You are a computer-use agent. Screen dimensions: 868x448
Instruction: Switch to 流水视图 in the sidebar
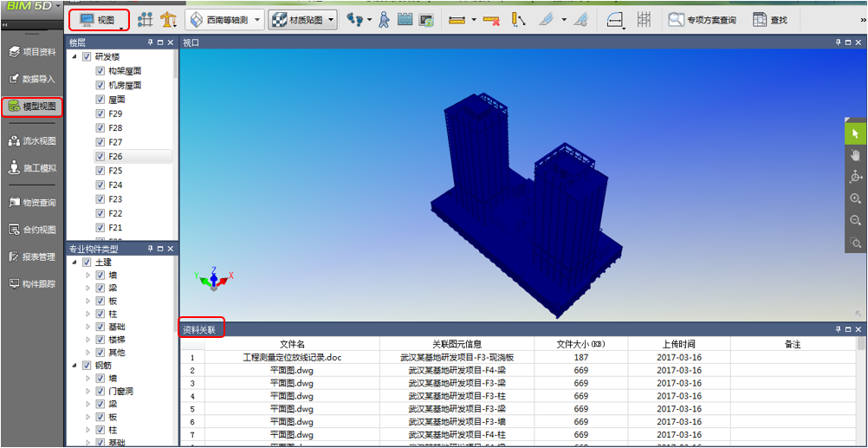(x=32, y=140)
